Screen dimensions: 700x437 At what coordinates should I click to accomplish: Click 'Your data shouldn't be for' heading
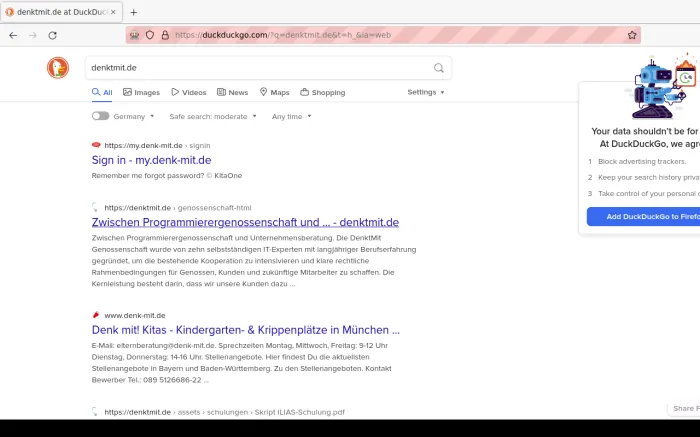tap(646, 131)
